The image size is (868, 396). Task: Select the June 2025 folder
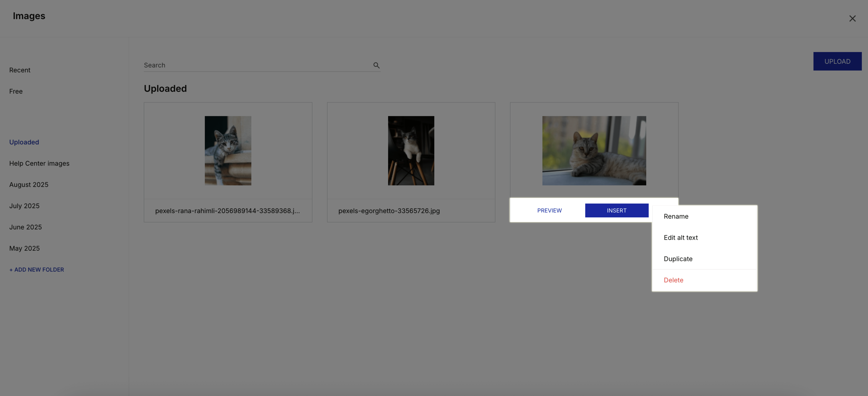pyautogui.click(x=25, y=227)
